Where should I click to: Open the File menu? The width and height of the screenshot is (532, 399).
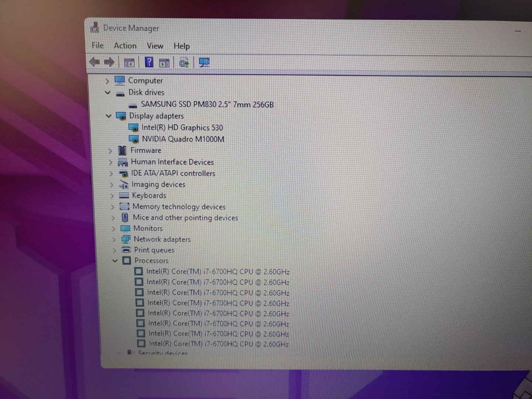(98, 45)
